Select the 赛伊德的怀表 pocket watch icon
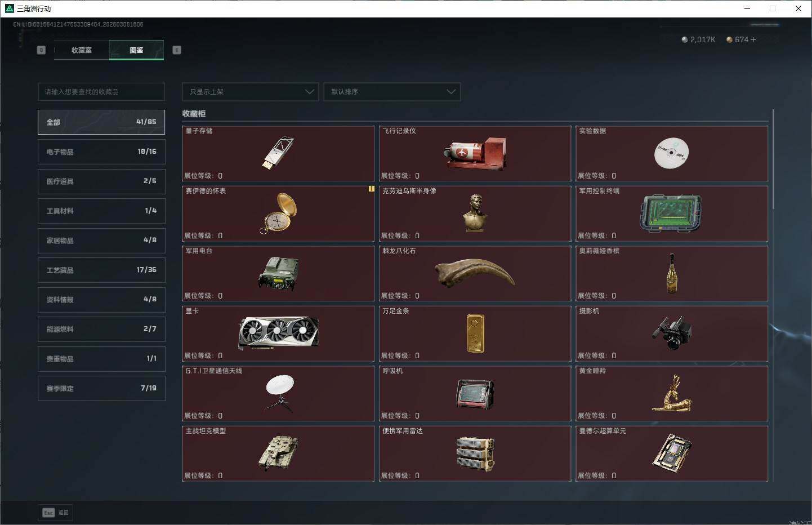This screenshot has height=525, width=812. tap(278, 213)
